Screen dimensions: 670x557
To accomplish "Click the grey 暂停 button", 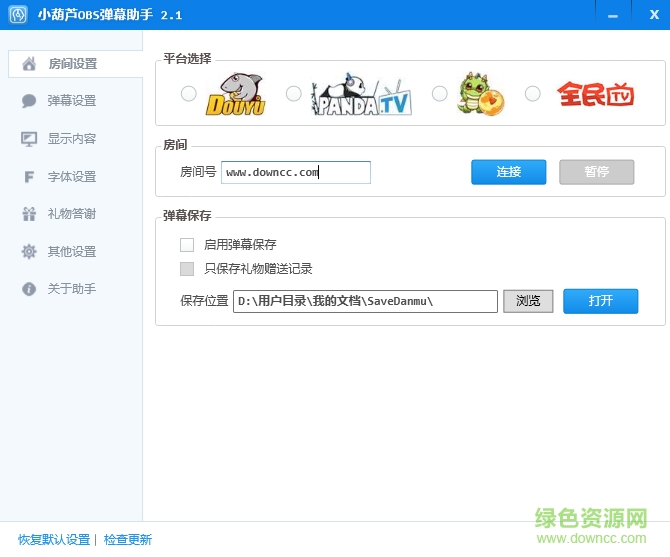I will [597, 172].
